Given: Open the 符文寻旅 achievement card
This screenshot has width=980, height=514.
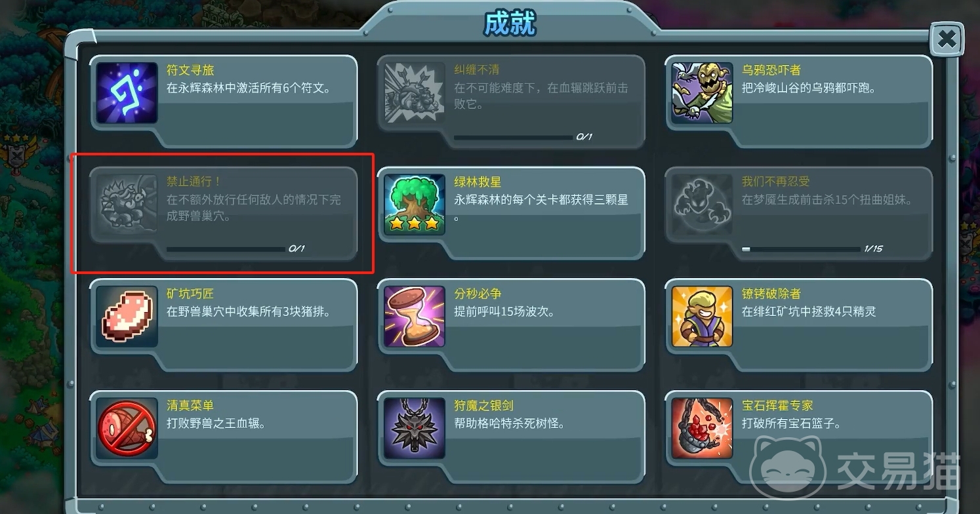Looking at the screenshot, I should point(224,101).
